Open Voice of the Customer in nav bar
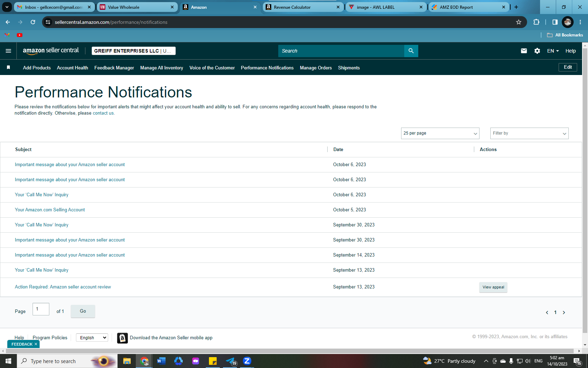 tap(212, 68)
